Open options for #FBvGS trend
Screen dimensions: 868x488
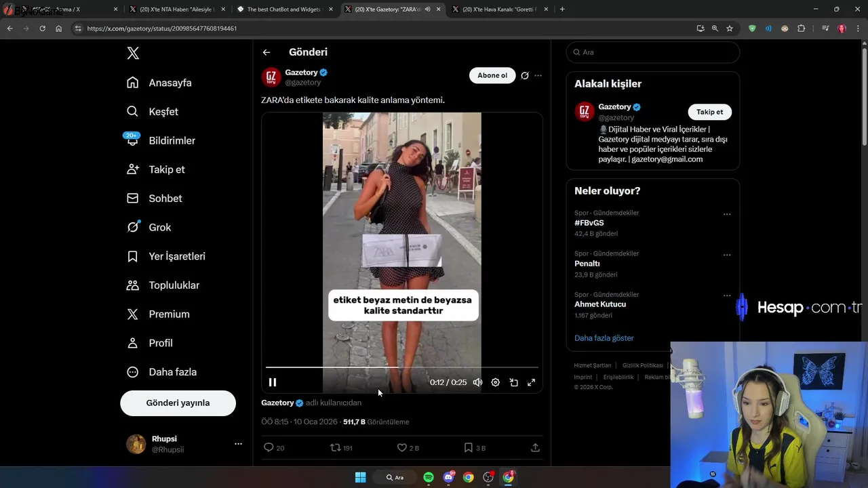pyautogui.click(x=727, y=214)
